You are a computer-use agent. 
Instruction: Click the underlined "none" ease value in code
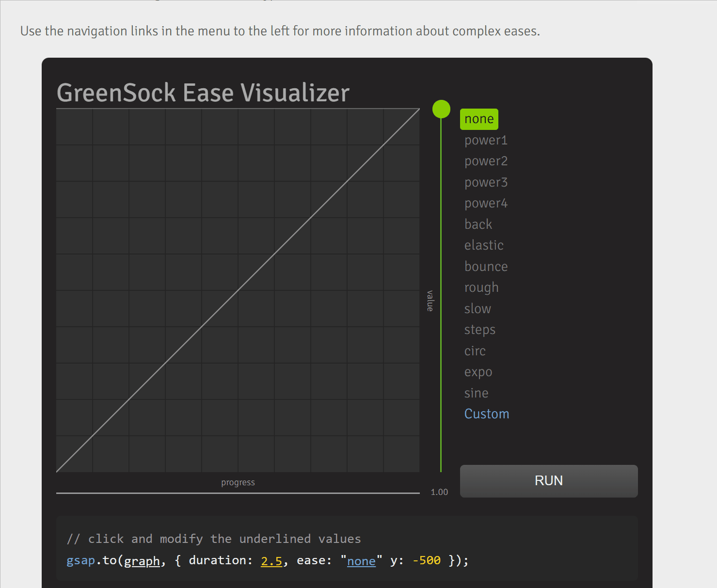(x=361, y=561)
